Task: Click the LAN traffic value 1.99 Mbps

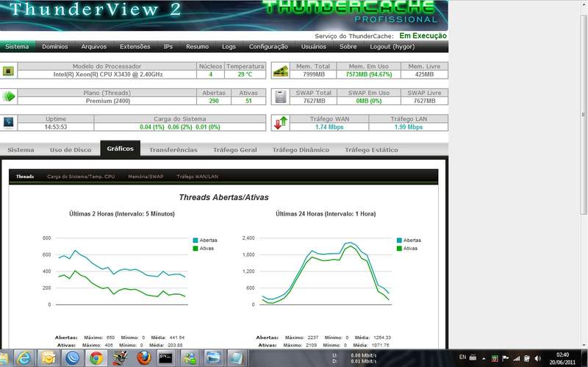Action: [409, 127]
